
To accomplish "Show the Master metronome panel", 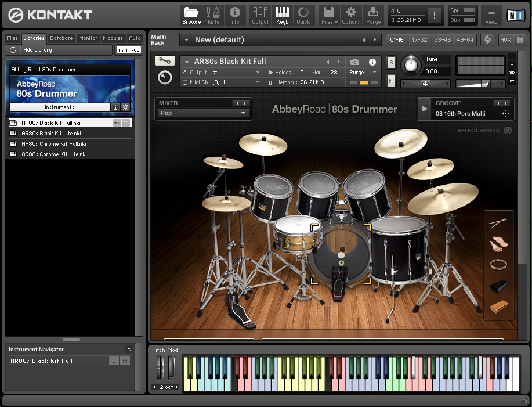I will (213, 16).
